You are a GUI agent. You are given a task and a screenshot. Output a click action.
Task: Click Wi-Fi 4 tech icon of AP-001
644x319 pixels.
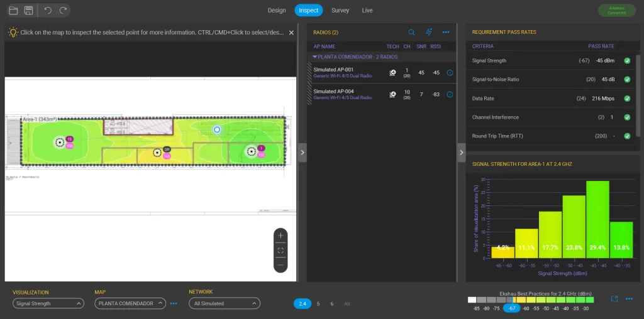[x=392, y=73]
